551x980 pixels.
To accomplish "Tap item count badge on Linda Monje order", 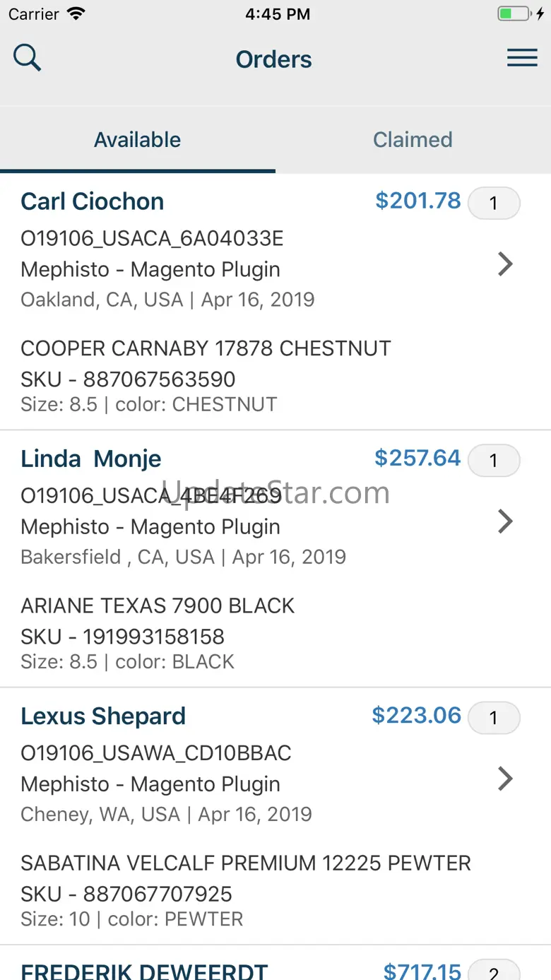I will (494, 461).
